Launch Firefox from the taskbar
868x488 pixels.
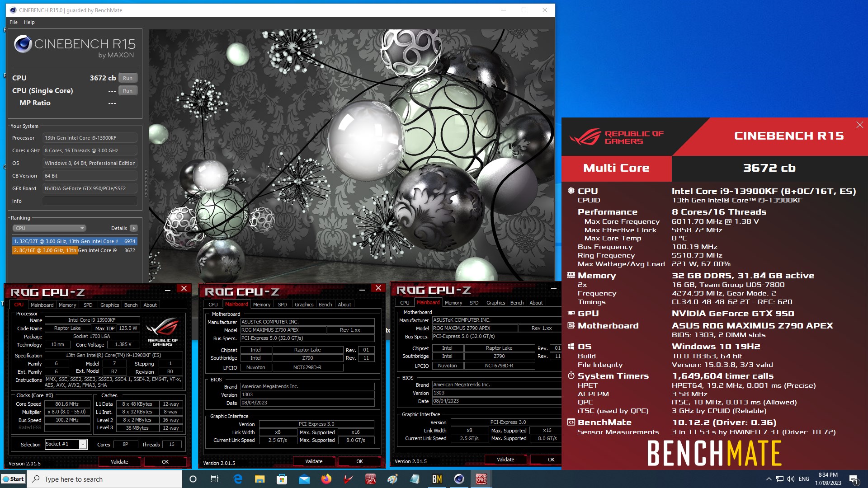[326, 479]
